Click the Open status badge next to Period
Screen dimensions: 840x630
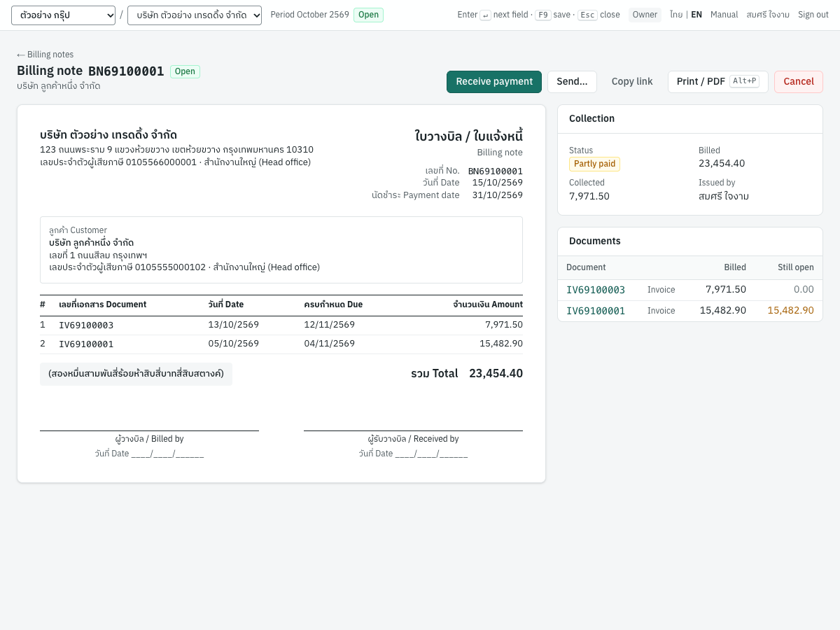(x=368, y=15)
